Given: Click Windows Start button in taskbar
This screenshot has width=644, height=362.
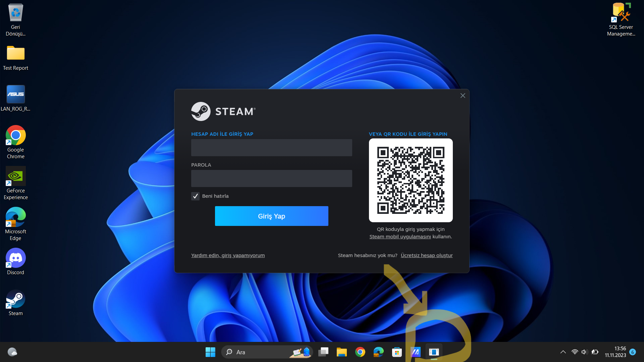Looking at the screenshot, I should click(x=210, y=352).
